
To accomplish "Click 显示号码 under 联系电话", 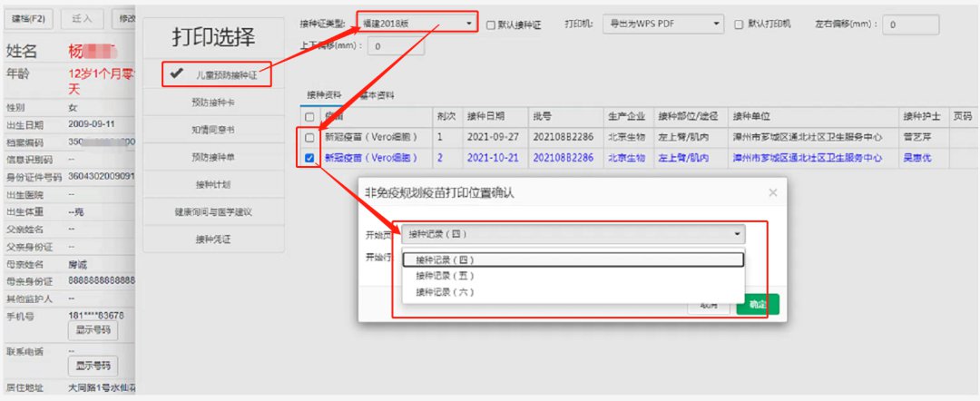I will [93, 366].
